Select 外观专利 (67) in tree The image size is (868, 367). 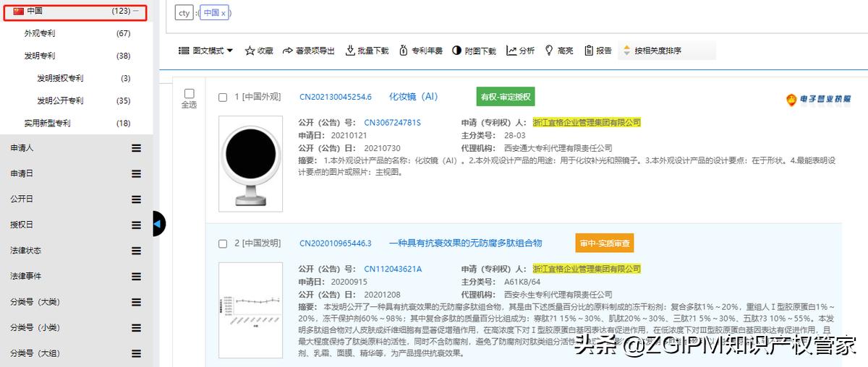(40, 33)
